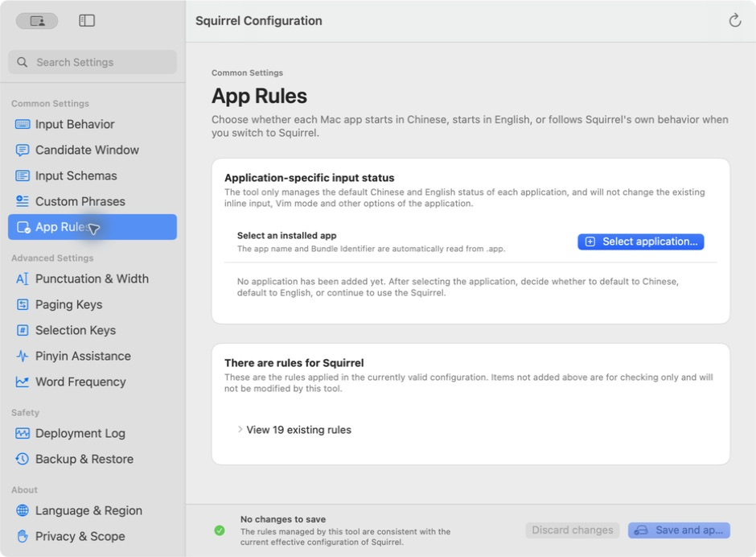
Task: Click the person-list icon beside Custom Phrases
Action: point(23,201)
